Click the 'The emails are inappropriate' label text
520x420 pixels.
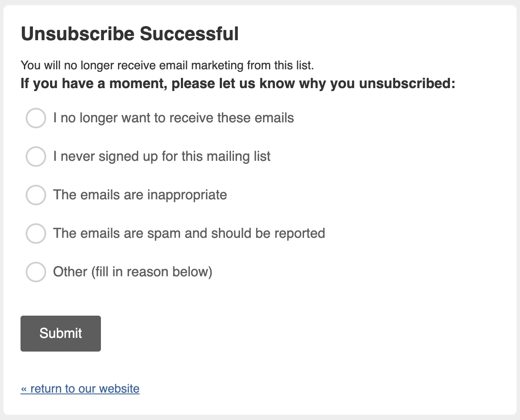pyautogui.click(x=140, y=195)
